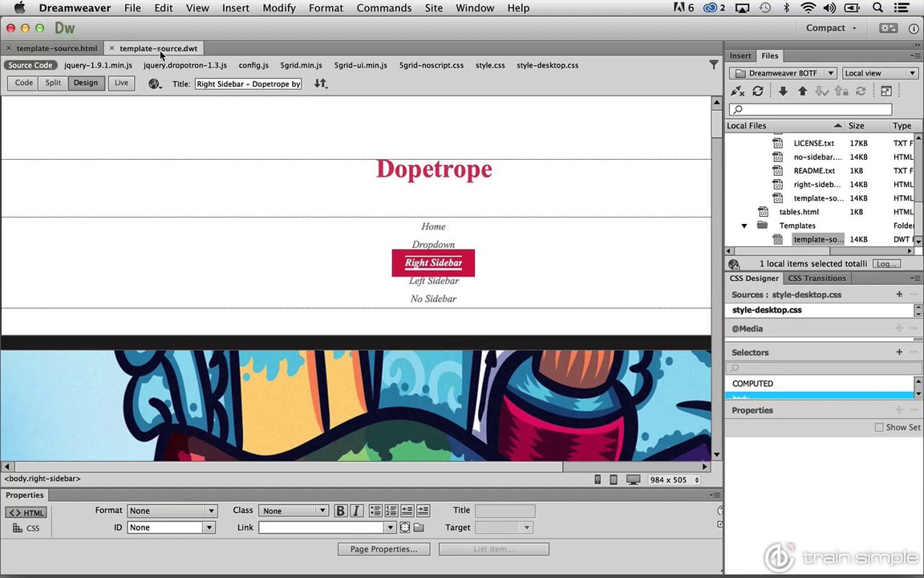Click the Get files down arrow

pos(783,91)
